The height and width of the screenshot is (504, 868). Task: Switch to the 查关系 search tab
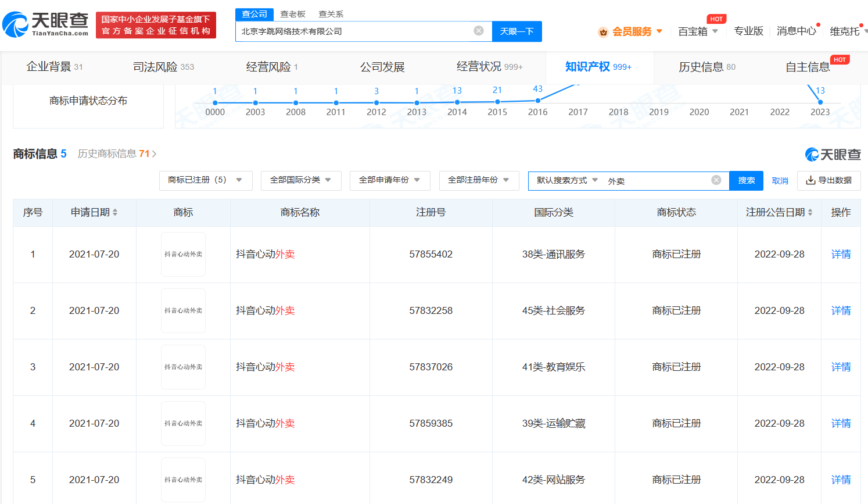coord(331,14)
